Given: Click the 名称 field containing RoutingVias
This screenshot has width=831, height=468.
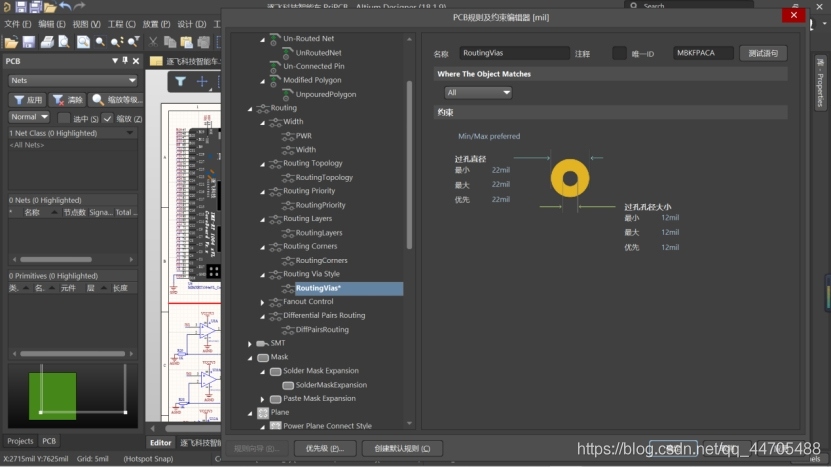Looking at the screenshot, I should pos(514,53).
